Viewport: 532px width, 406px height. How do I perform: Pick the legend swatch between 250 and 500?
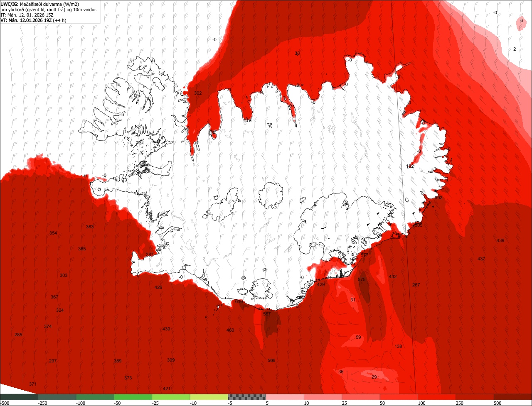tap(475, 397)
